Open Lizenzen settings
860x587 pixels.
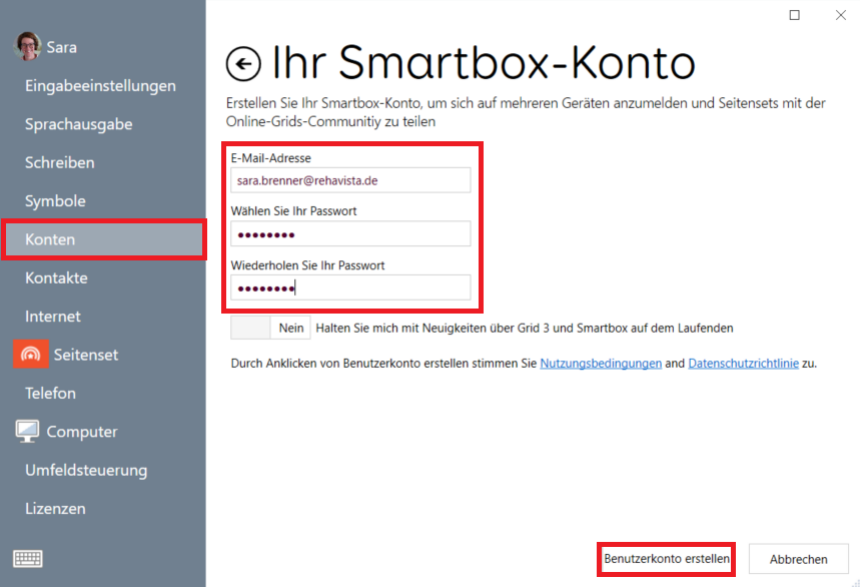[x=55, y=509]
